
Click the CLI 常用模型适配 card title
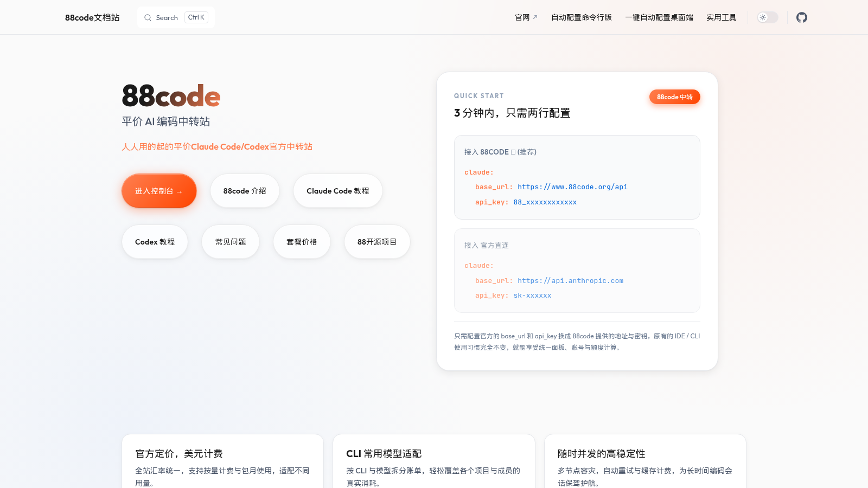tap(384, 454)
